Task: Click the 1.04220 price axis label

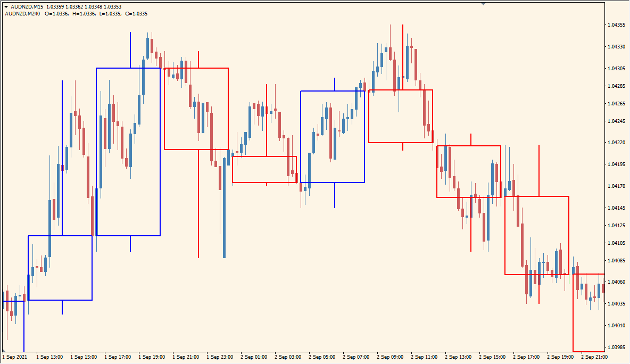Action: 617,143
